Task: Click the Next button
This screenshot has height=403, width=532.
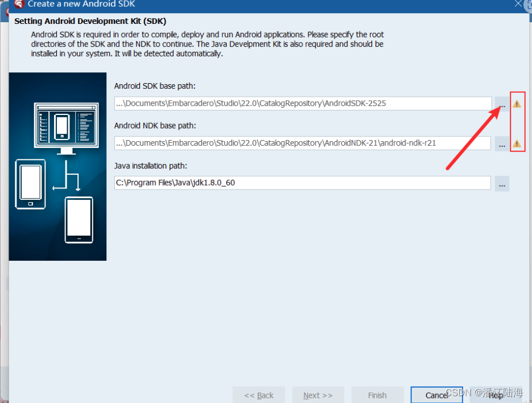Action: 318,395
